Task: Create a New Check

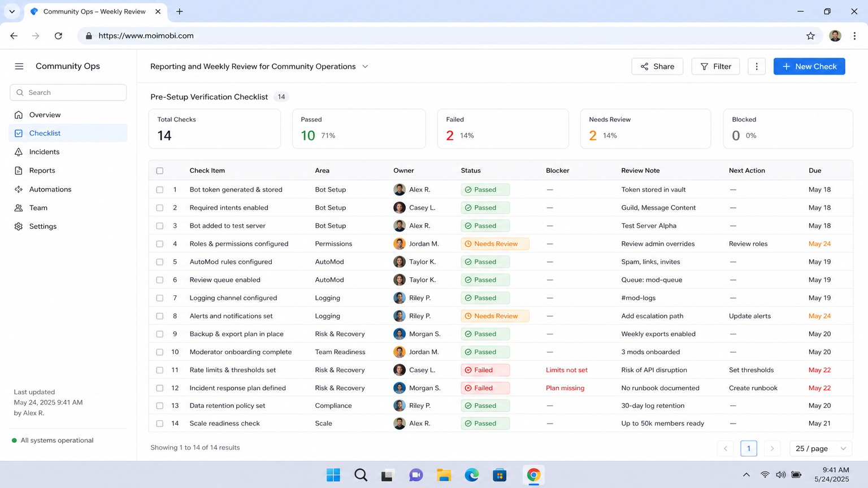Action: pyautogui.click(x=809, y=67)
